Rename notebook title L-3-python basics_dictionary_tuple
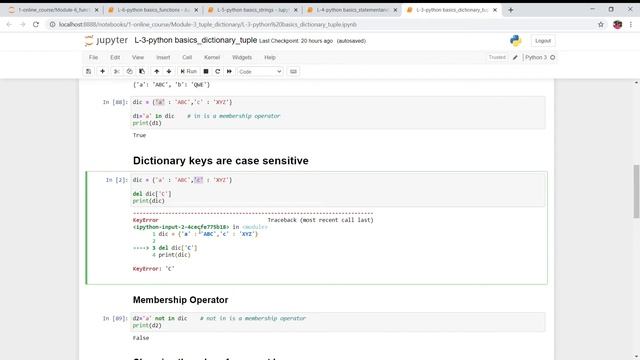Image resolution: width=640 pixels, height=360 pixels. pos(196,40)
